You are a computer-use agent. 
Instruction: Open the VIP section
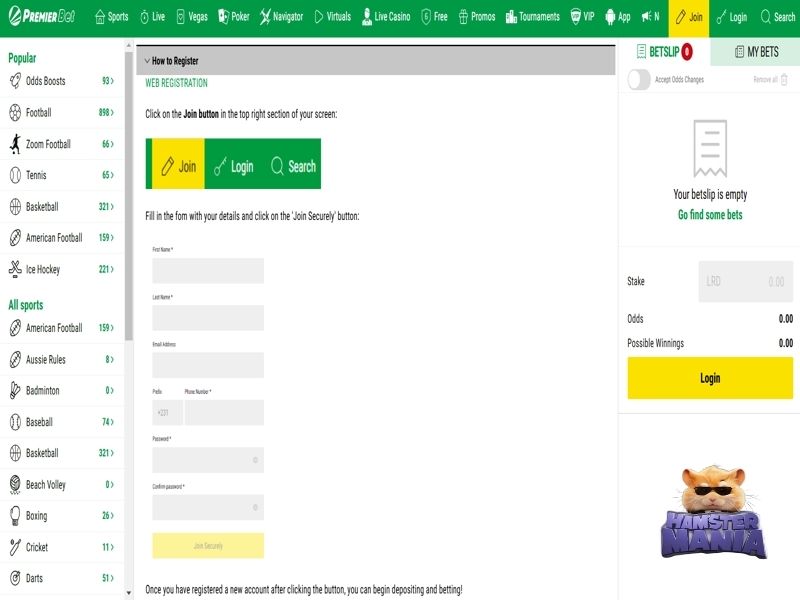tap(582, 17)
